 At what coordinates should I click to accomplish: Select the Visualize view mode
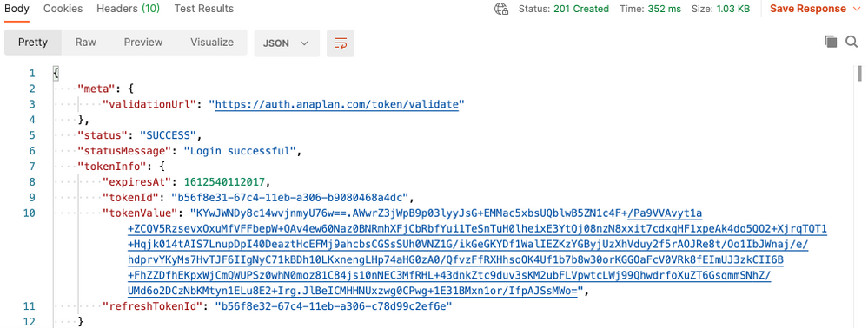click(x=212, y=42)
